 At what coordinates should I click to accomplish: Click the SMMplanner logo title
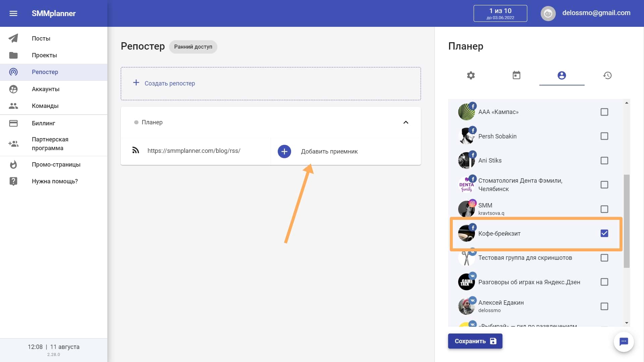(54, 13)
